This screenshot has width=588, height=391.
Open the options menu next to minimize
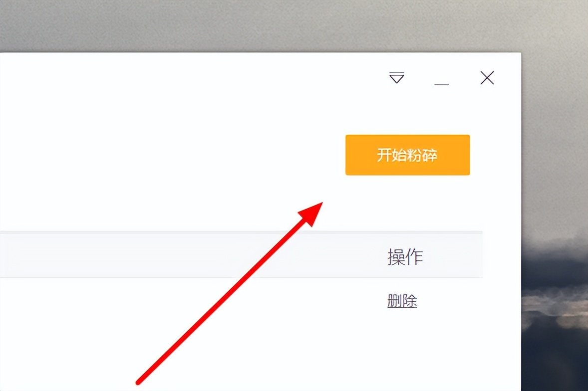397,77
